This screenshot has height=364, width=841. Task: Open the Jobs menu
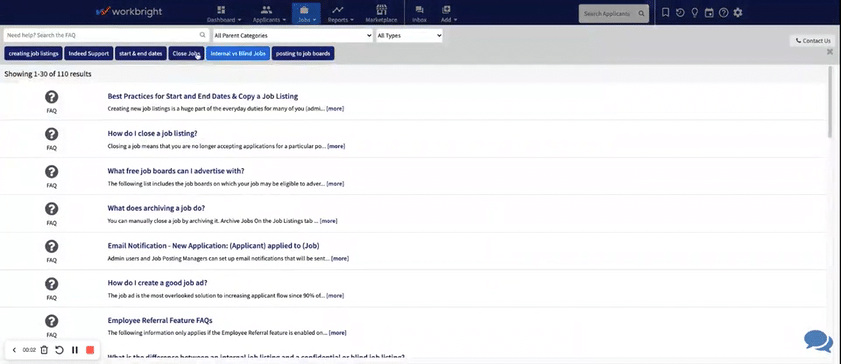(x=306, y=13)
